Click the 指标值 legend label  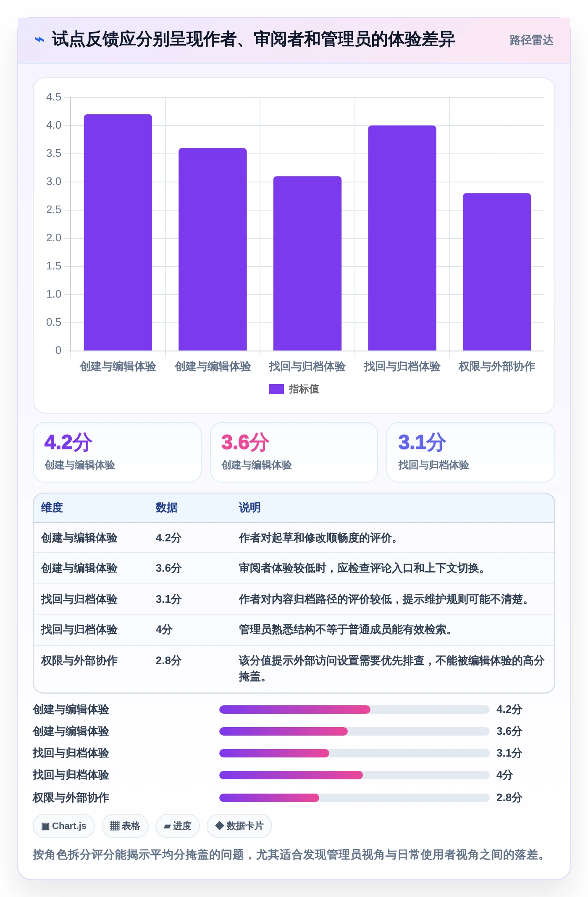pyautogui.click(x=304, y=389)
